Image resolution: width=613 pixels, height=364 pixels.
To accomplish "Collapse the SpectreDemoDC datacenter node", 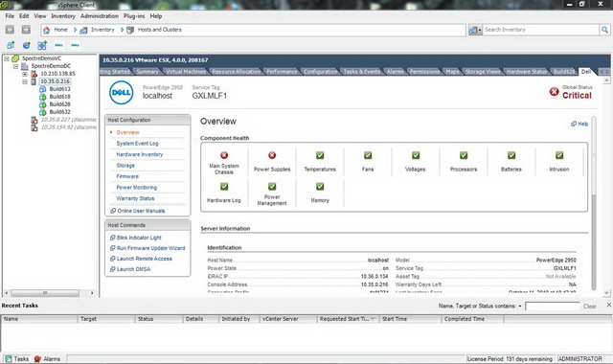I will [x=15, y=66].
